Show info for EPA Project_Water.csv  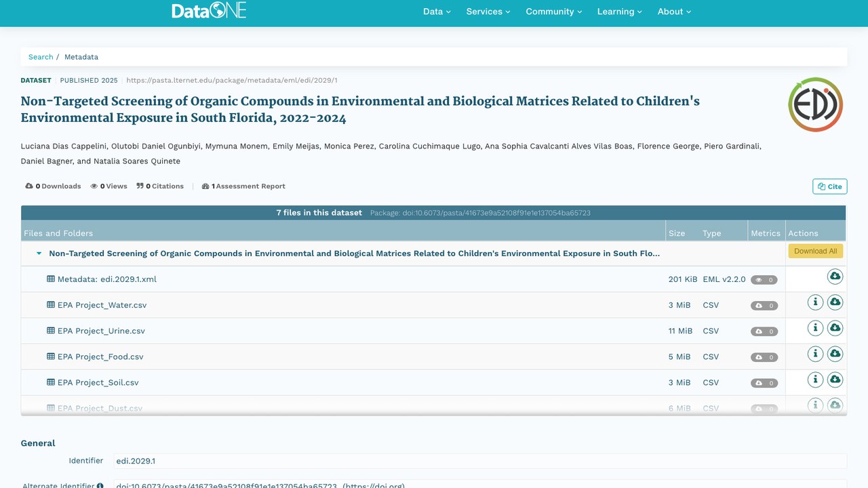click(815, 302)
